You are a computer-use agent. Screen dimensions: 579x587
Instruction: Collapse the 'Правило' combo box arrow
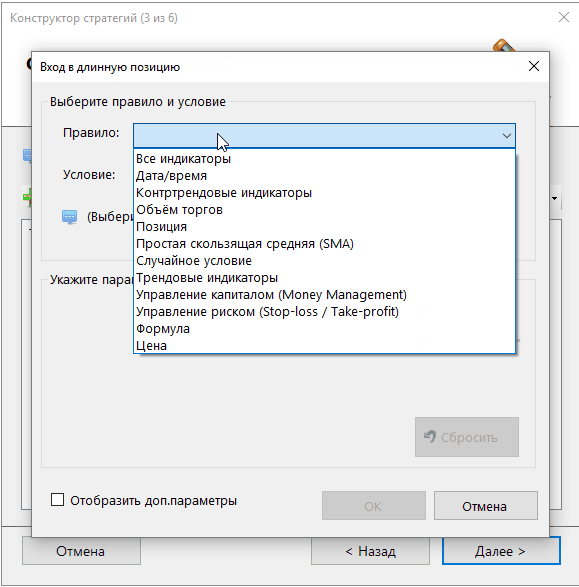[x=506, y=136]
